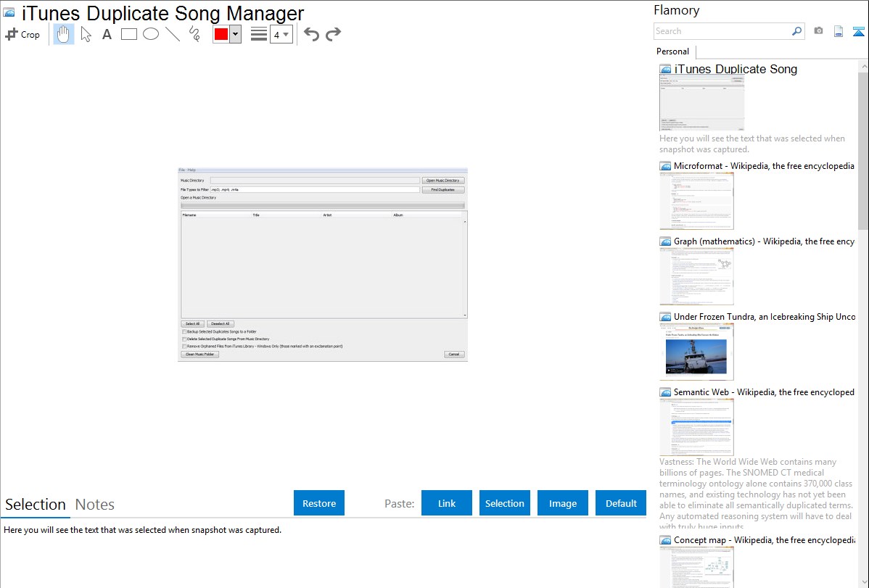Switch to the Personal tab
Screen dimensions: 869x588
tap(673, 51)
